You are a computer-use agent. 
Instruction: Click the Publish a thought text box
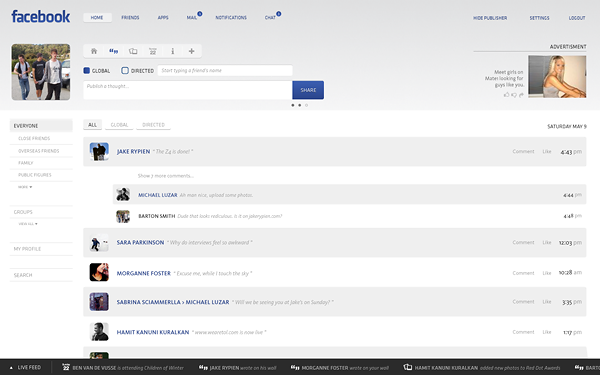[188, 90]
